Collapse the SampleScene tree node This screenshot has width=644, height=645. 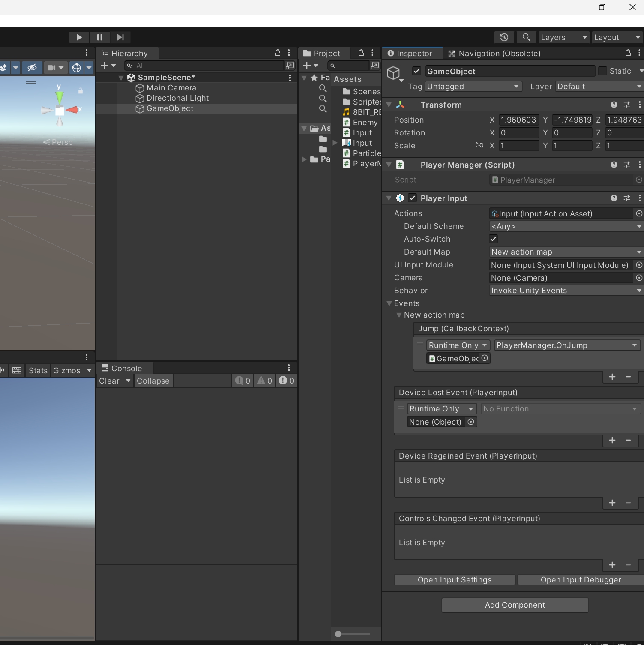[121, 78]
